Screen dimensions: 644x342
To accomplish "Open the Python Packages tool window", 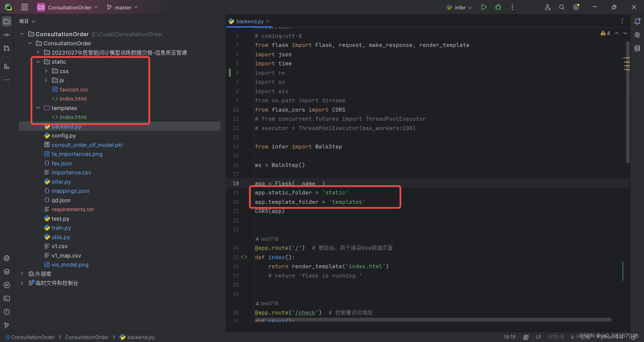I will [x=7, y=272].
